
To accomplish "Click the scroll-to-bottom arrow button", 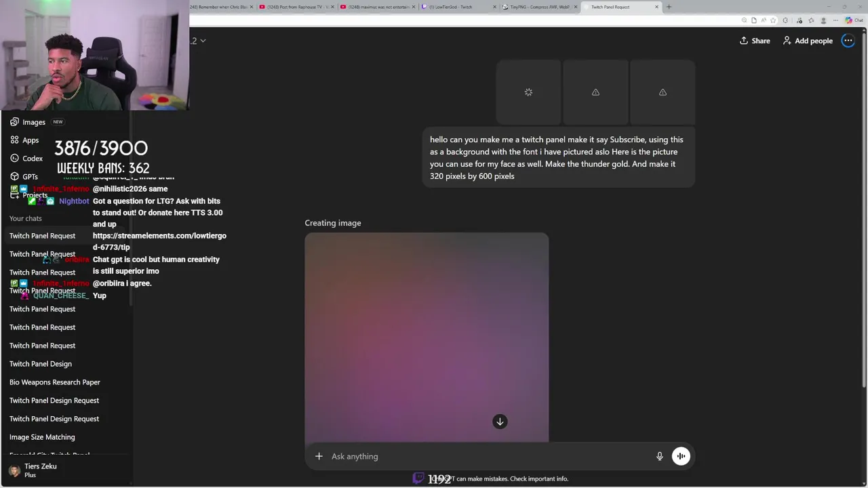I will [x=500, y=422].
